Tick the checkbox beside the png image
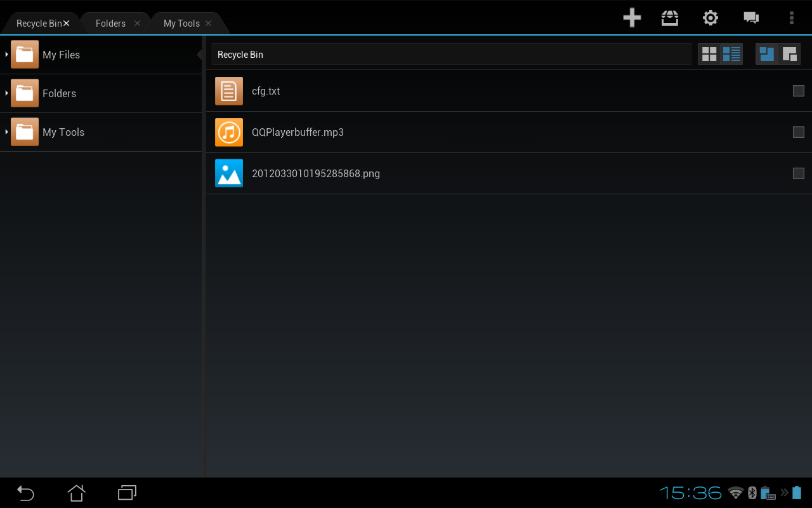 (799, 173)
